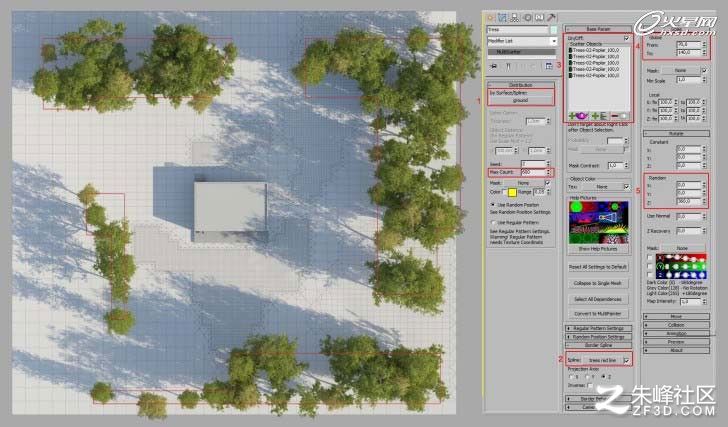
Task: Toggle the checkbox next to Color
Action: pos(504,191)
